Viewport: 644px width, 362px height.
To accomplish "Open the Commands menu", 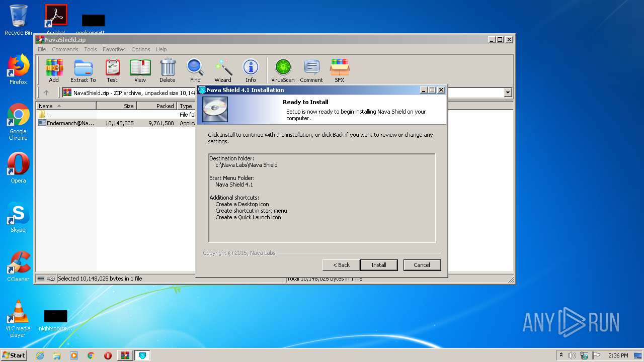I will [65, 49].
